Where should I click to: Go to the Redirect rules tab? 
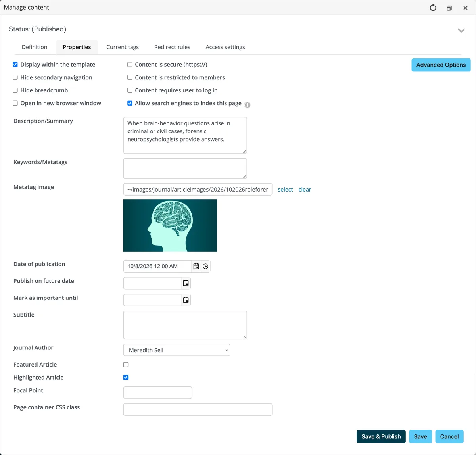tap(172, 47)
